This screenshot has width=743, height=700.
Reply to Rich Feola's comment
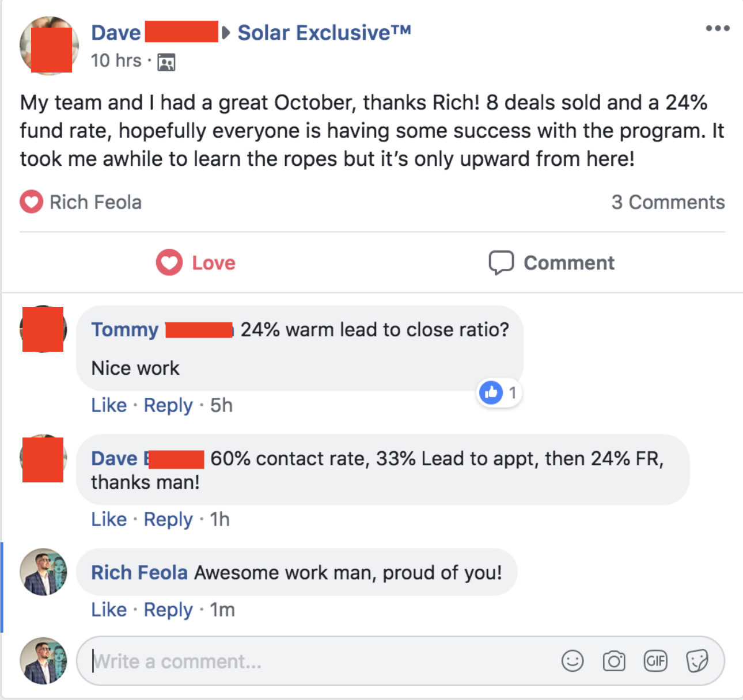click(x=168, y=610)
